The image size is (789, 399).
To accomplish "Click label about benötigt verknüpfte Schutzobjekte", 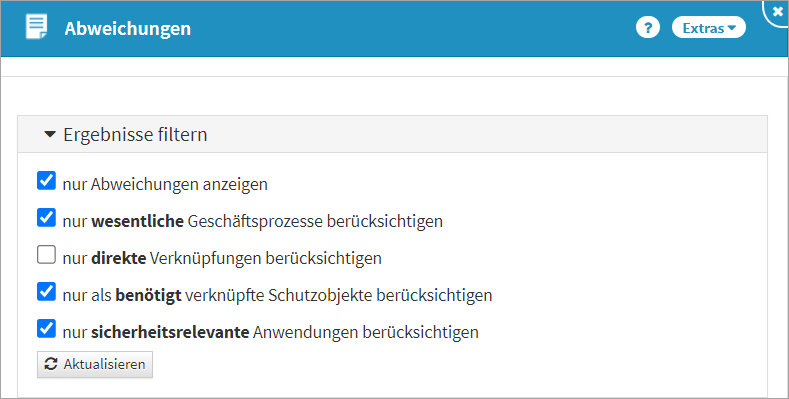I will coord(277,295).
